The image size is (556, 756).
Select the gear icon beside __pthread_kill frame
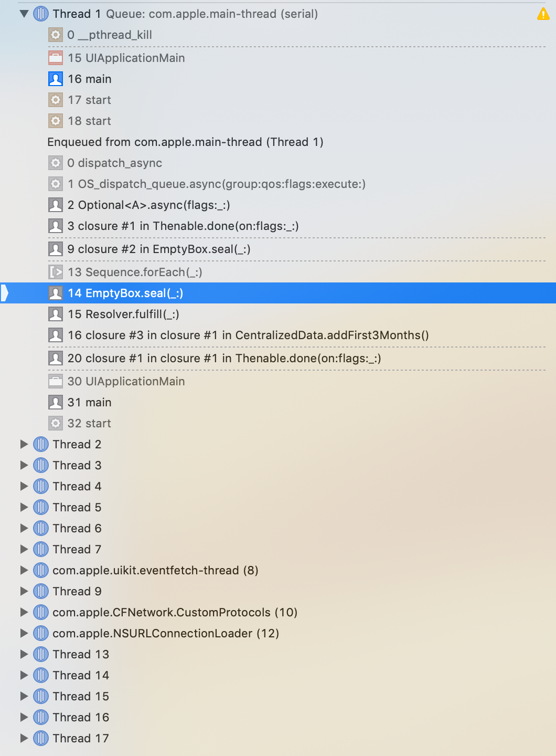(56, 35)
